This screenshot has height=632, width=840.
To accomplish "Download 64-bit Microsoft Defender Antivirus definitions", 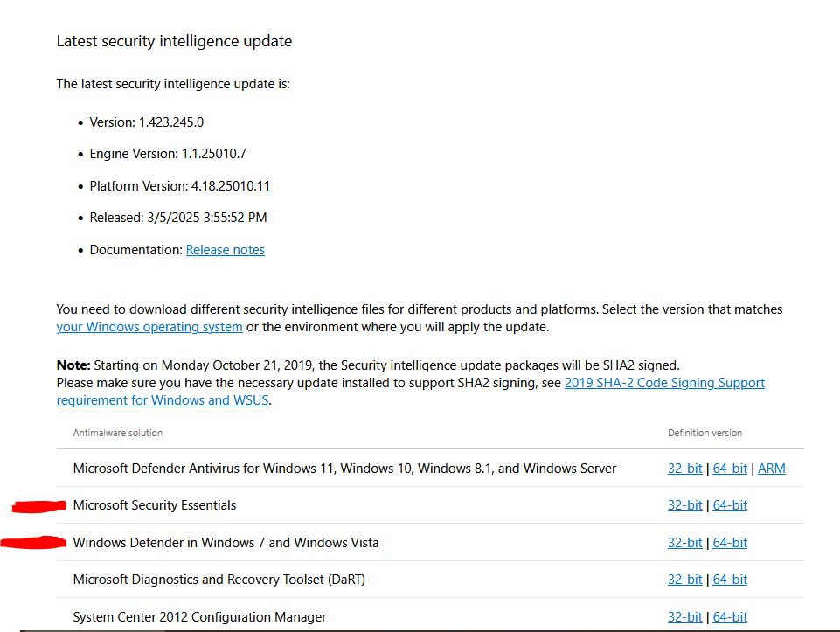I will pyautogui.click(x=730, y=469).
